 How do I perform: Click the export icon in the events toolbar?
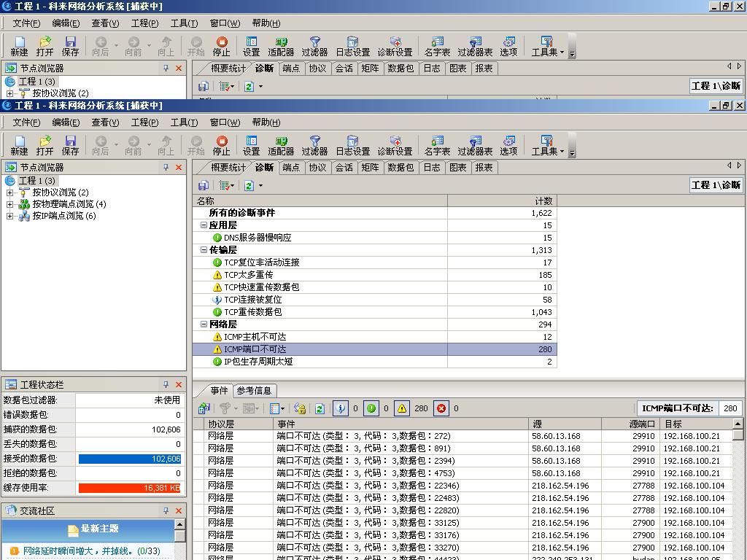(x=204, y=408)
